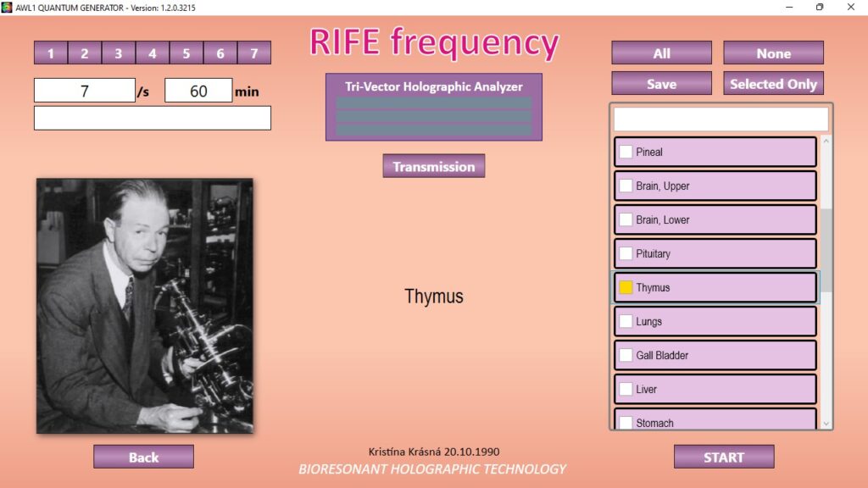Check the Pineal checkbox
868x488 pixels.
pyautogui.click(x=626, y=152)
